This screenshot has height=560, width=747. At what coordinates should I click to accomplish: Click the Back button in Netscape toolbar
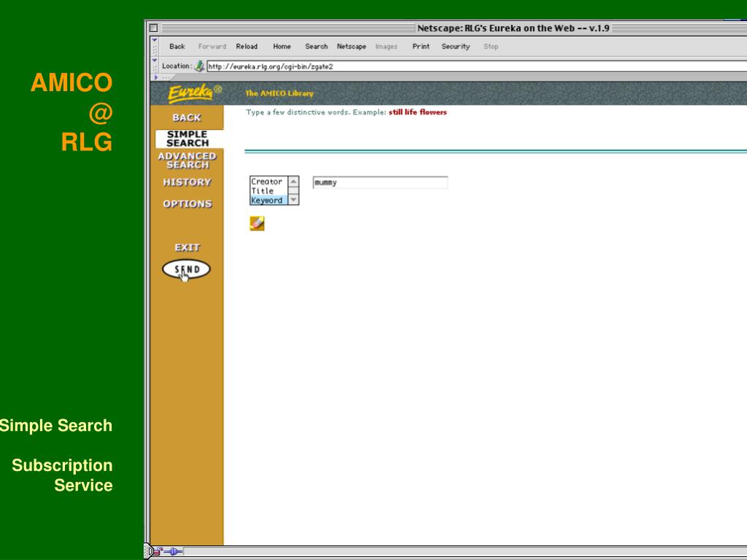(177, 47)
